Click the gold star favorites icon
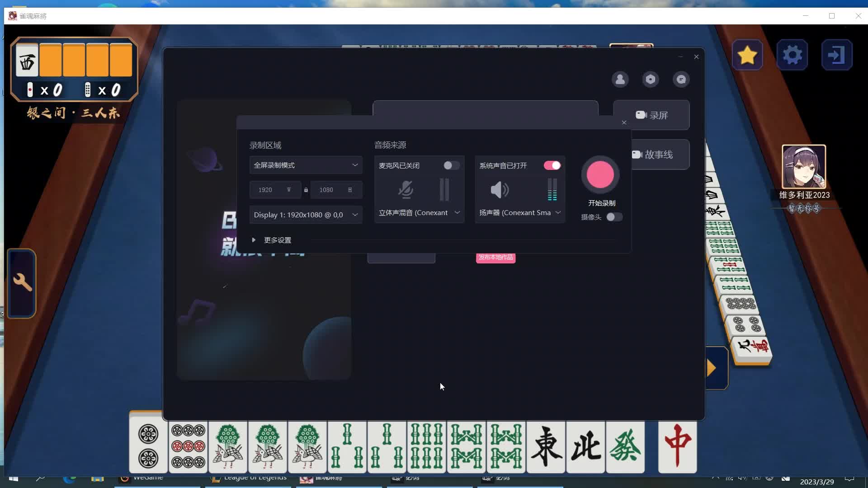The height and width of the screenshot is (488, 868). tap(747, 55)
